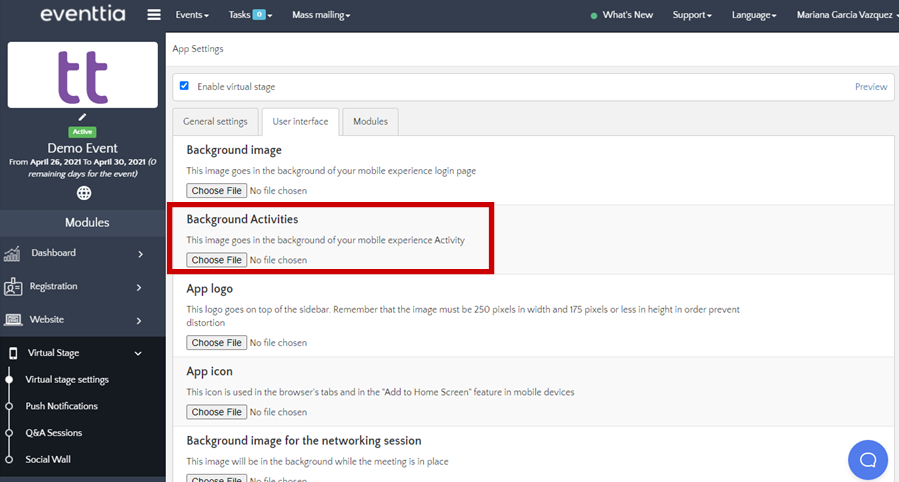
Task: Collapse the Virtual Stage module chevron
Action: click(138, 353)
